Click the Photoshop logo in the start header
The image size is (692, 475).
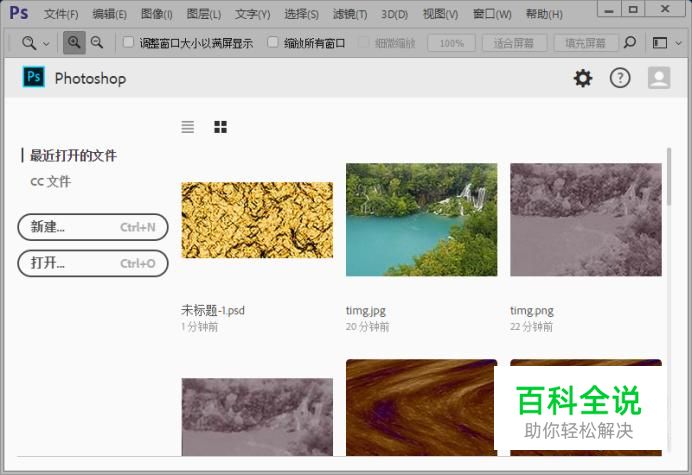(x=34, y=77)
